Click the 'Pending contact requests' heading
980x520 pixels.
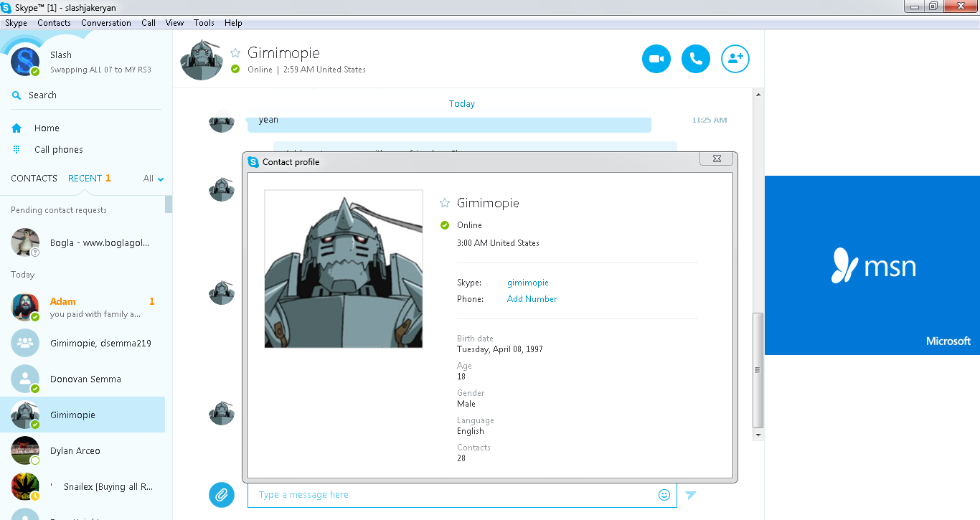59,210
